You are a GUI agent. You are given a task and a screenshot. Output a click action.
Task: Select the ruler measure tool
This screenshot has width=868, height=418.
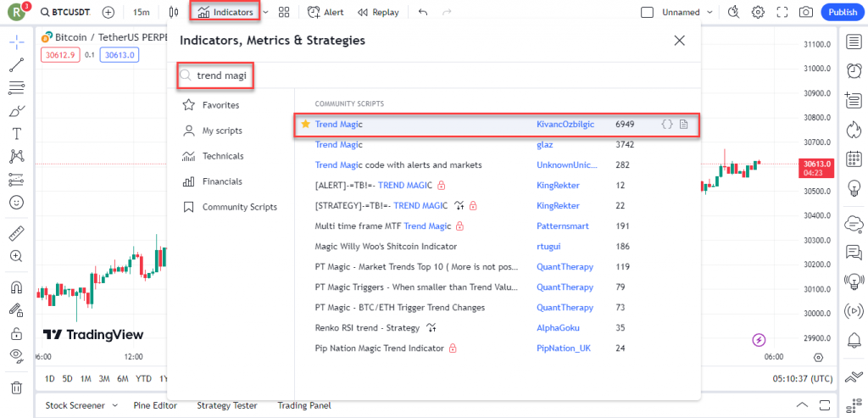pyautogui.click(x=17, y=233)
